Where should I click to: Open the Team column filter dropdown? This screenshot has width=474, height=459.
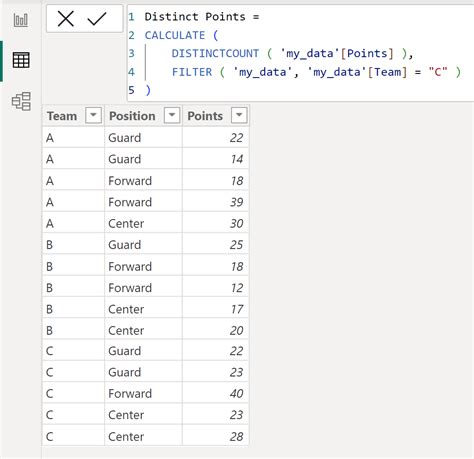(x=93, y=115)
